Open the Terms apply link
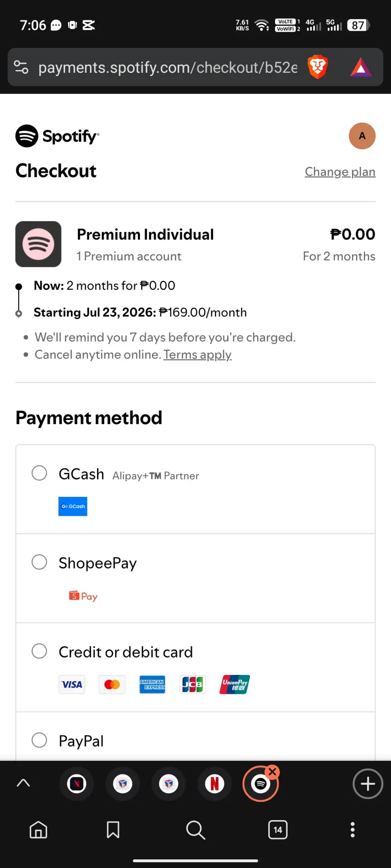Image resolution: width=391 pixels, height=868 pixels. (x=197, y=354)
